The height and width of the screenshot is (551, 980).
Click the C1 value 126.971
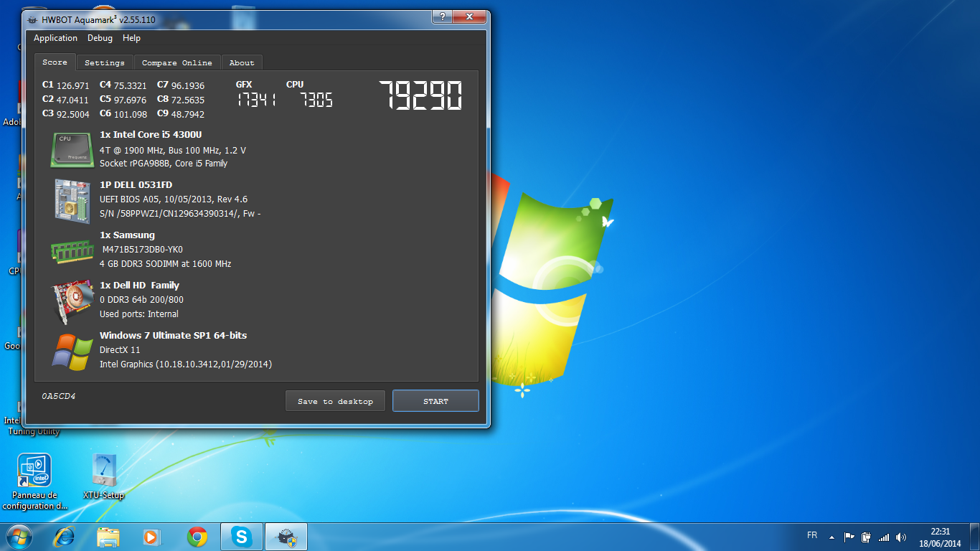[73, 85]
